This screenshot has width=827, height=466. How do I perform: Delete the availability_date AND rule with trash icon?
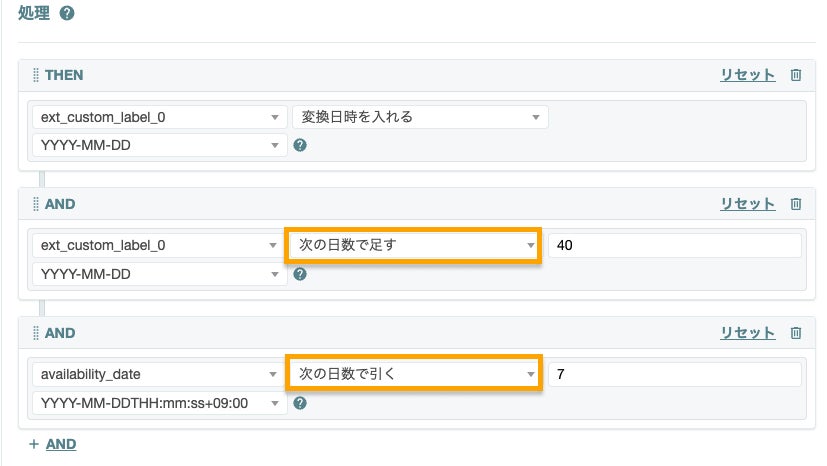(796, 333)
